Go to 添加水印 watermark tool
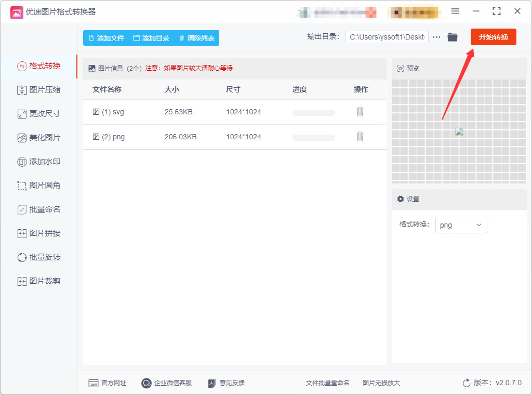The width and height of the screenshot is (532, 395). pyautogui.click(x=39, y=162)
